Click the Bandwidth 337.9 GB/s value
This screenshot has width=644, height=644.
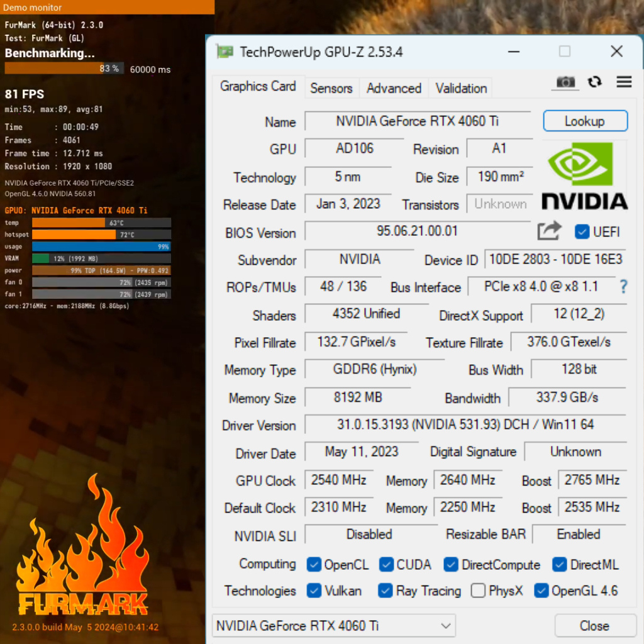point(567,397)
